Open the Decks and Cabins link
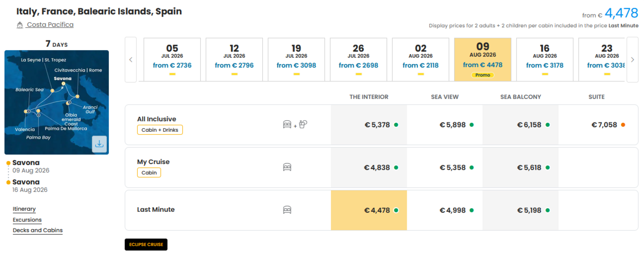This screenshot has height=253, width=644. click(x=38, y=230)
